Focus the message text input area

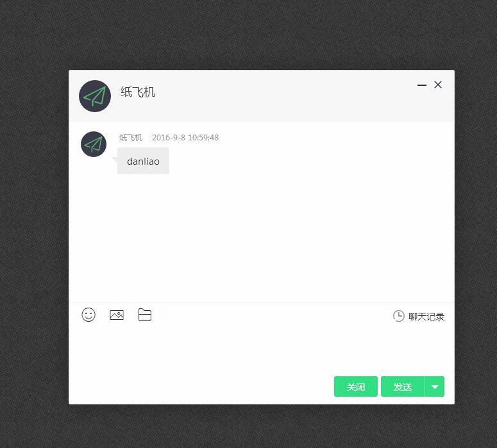pyautogui.click(x=262, y=350)
